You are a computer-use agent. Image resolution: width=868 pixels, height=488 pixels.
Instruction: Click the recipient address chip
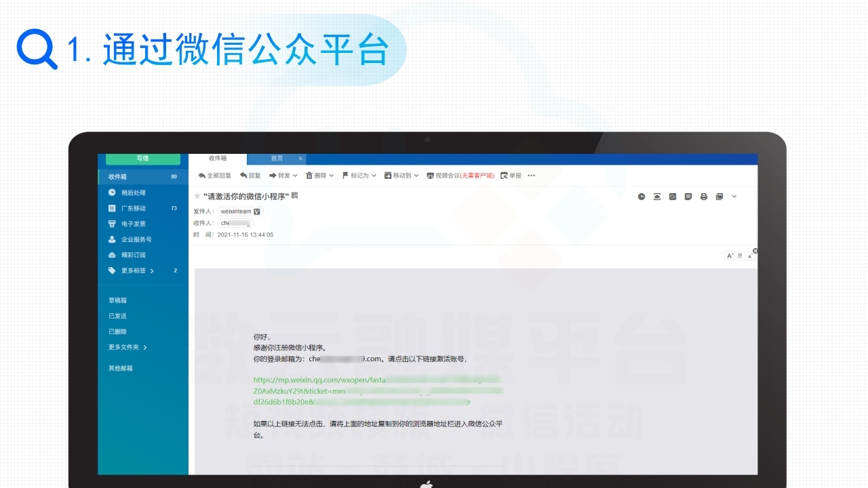click(x=235, y=222)
